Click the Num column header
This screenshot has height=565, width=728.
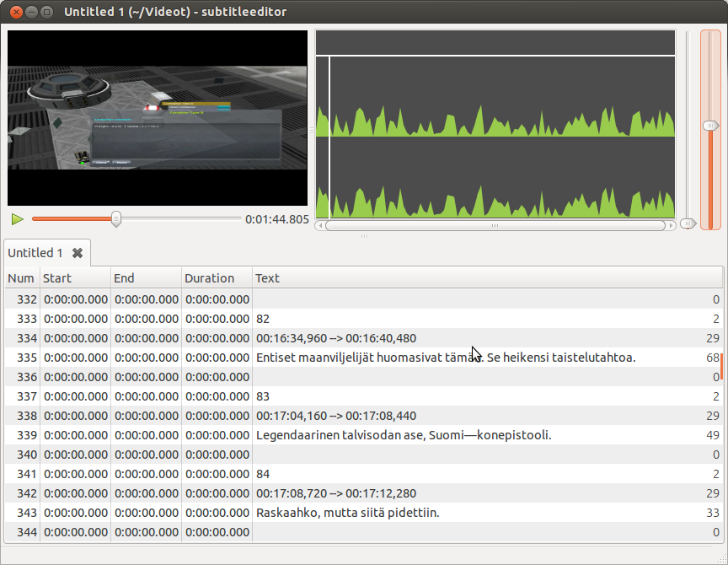(x=21, y=278)
